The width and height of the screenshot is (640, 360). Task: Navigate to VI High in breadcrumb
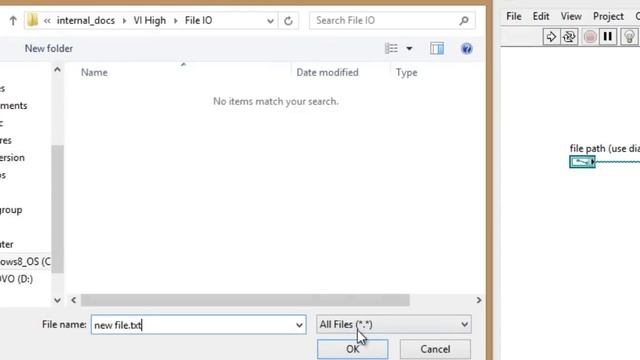click(150, 20)
